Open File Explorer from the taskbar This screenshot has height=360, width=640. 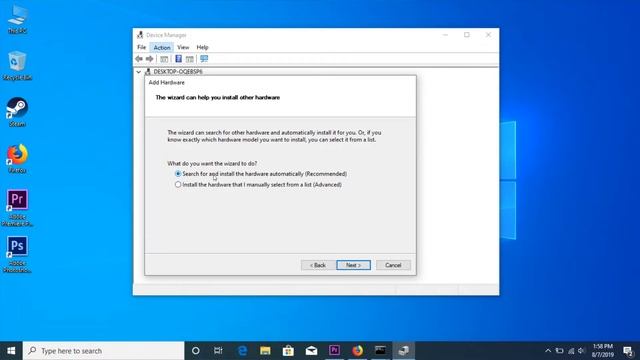pyautogui.click(x=265, y=351)
